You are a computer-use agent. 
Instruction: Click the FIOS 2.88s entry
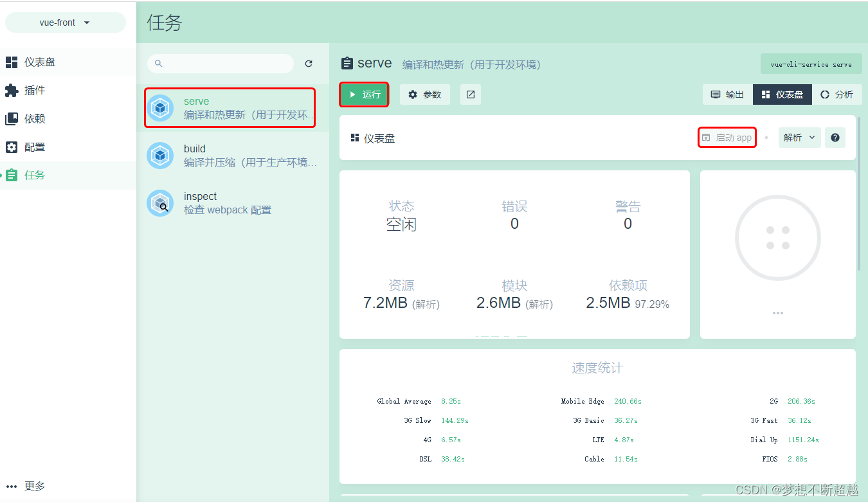tap(784, 459)
